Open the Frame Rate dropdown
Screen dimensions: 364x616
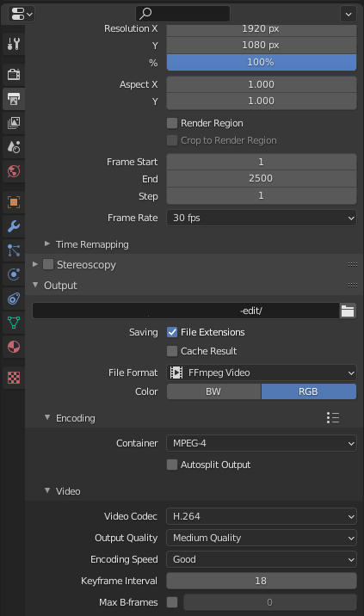point(262,218)
